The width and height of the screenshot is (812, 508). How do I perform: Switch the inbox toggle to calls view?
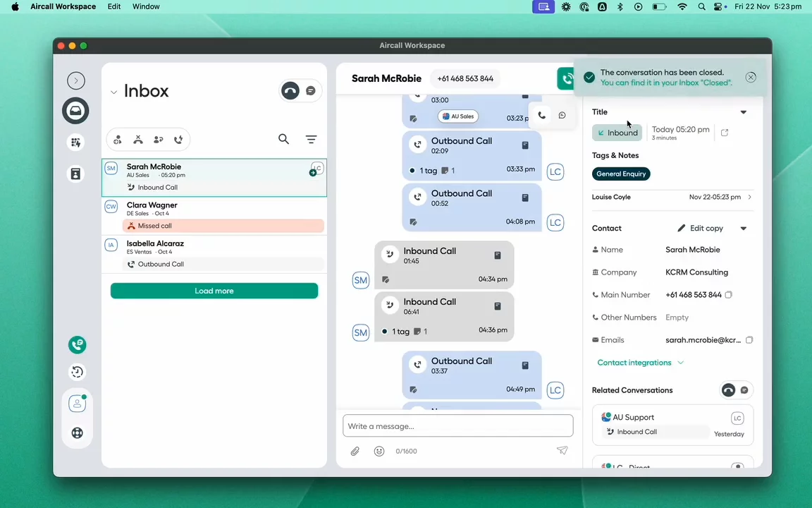point(290,91)
